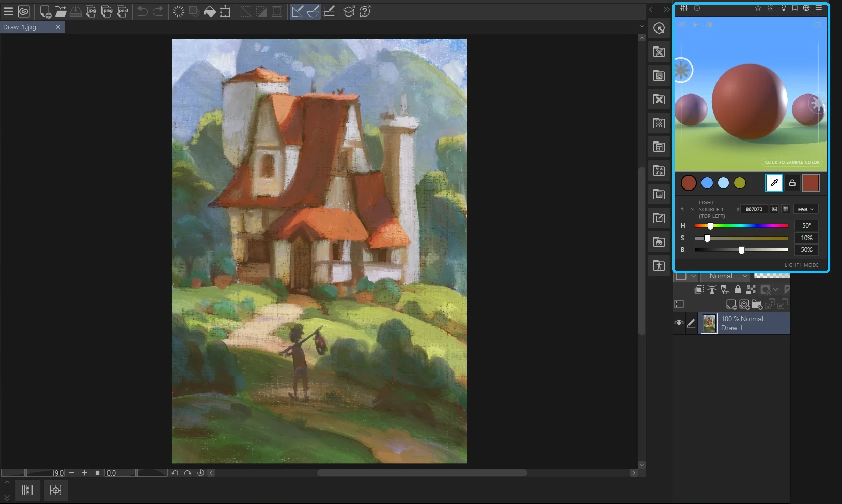The image size is (842, 504).
Task: Click the lightbulb icon in color panel
Action: pos(783,8)
